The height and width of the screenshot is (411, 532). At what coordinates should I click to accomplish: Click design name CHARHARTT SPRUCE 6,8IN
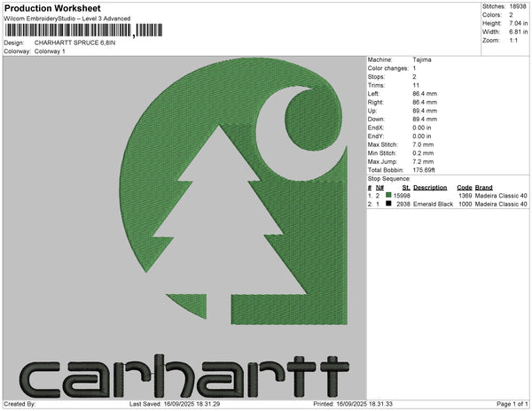point(74,43)
